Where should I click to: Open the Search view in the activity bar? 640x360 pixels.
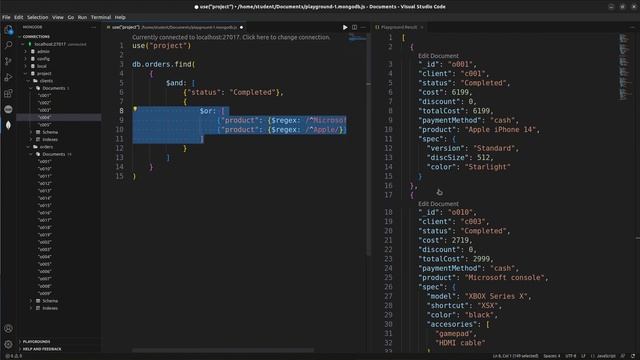(8, 45)
